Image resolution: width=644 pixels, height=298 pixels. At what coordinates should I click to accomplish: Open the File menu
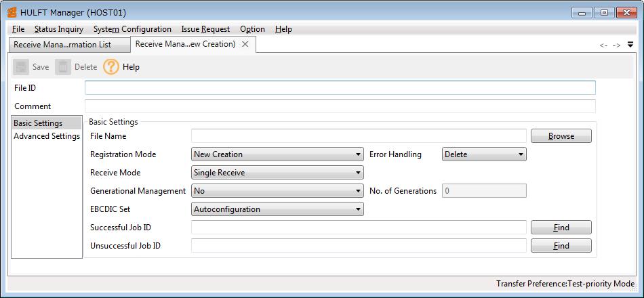(18, 29)
